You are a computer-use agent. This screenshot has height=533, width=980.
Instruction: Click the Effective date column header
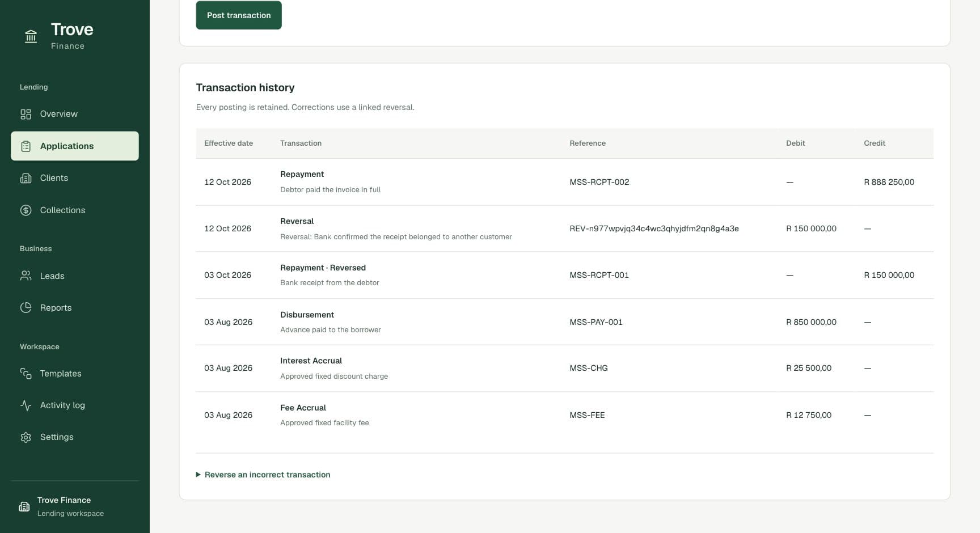coord(229,143)
